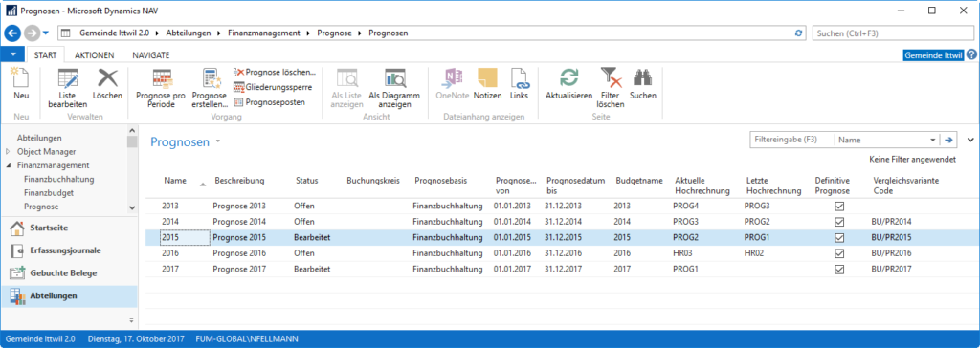Switch to the NAVIGATE ribbon tab
Image resolution: width=980 pixels, height=348 pixels.
150,55
